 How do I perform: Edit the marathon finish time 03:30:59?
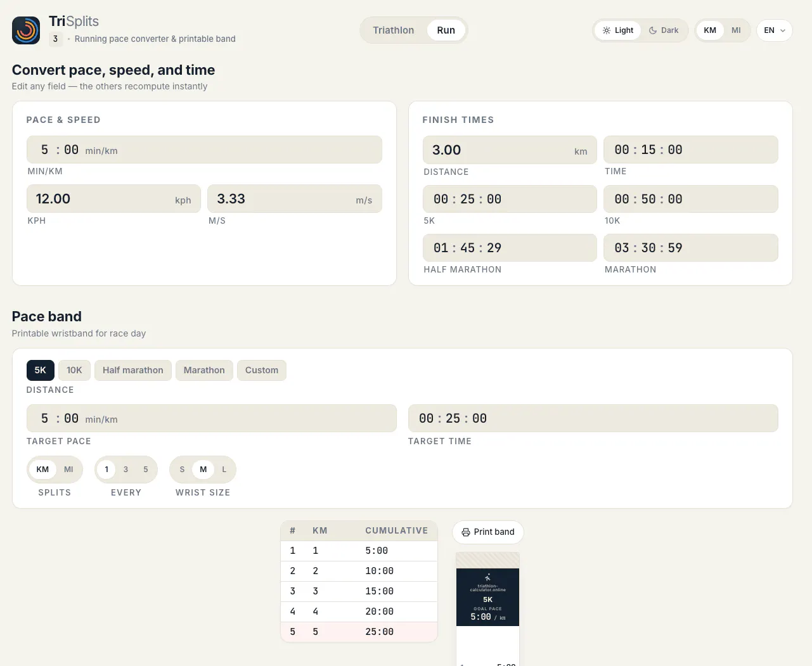(x=691, y=248)
